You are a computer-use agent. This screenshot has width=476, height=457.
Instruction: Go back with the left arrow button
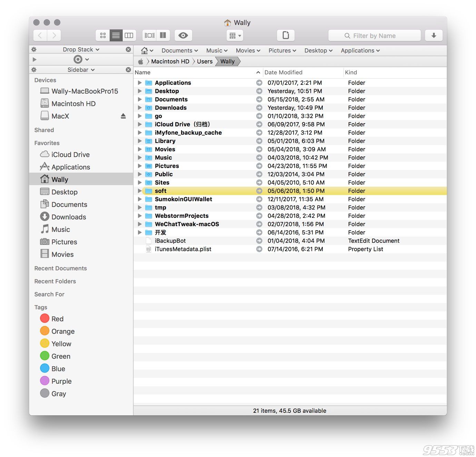40,35
